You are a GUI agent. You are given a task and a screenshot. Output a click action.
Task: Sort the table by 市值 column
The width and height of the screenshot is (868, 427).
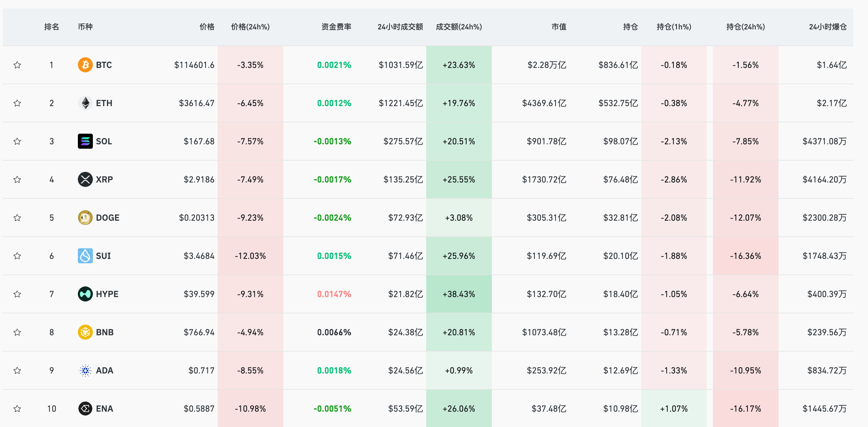point(559,27)
